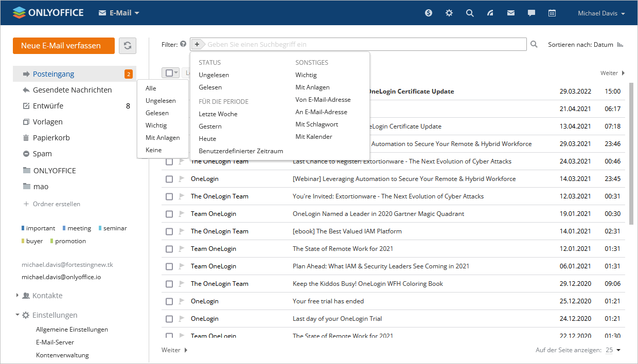The height and width of the screenshot is (364, 638).
Task: Check the 'Last day of your OneLogin Trial' checkbox
Action: coord(169,319)
